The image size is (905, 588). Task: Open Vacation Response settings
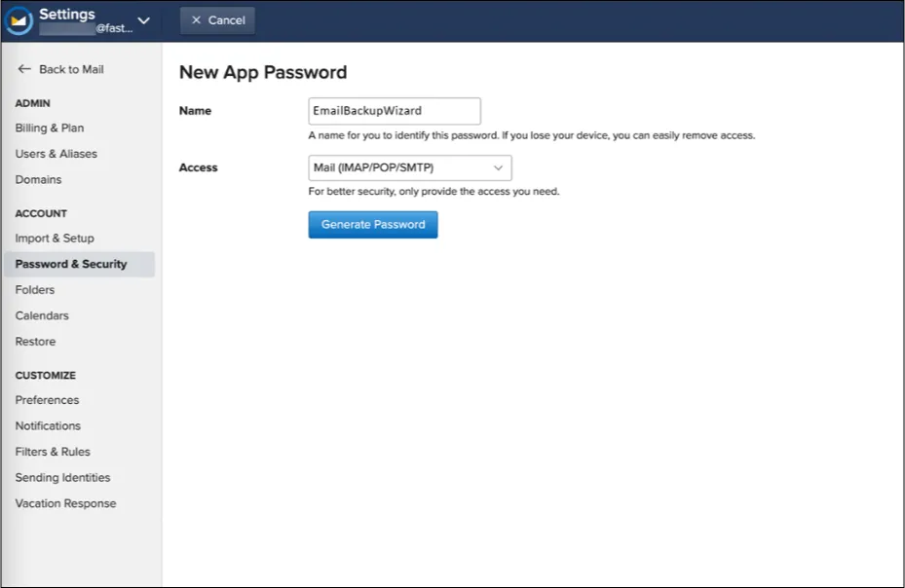coord(65,503)
